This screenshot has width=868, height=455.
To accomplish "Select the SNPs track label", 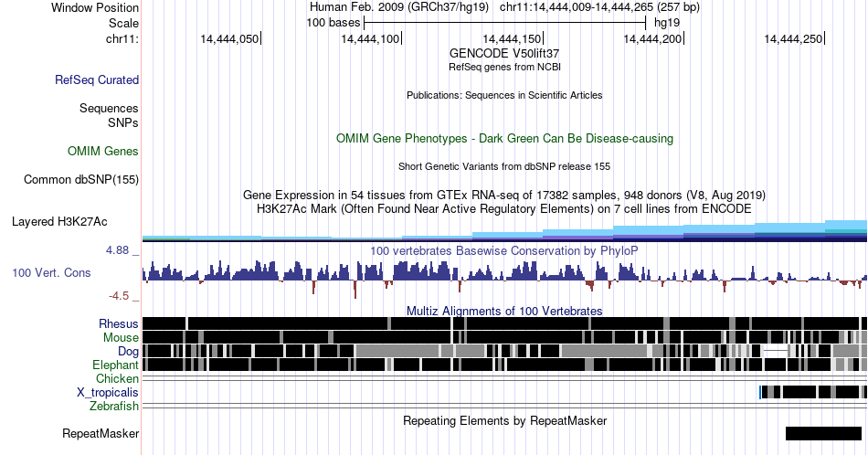I will pos(123,122).
